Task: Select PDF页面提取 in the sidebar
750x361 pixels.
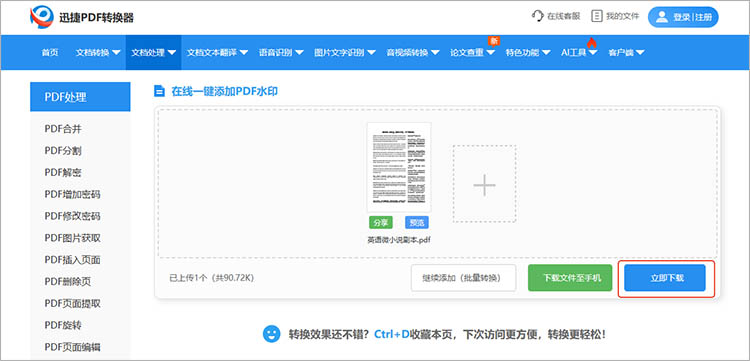Action: (73, 303)
